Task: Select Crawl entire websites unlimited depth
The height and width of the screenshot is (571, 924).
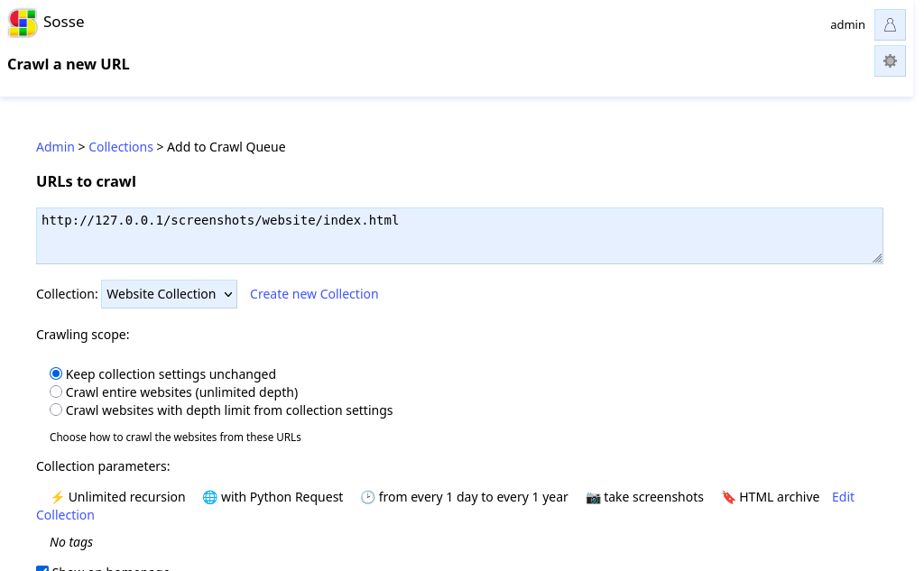Action: (x=55, y=391)
